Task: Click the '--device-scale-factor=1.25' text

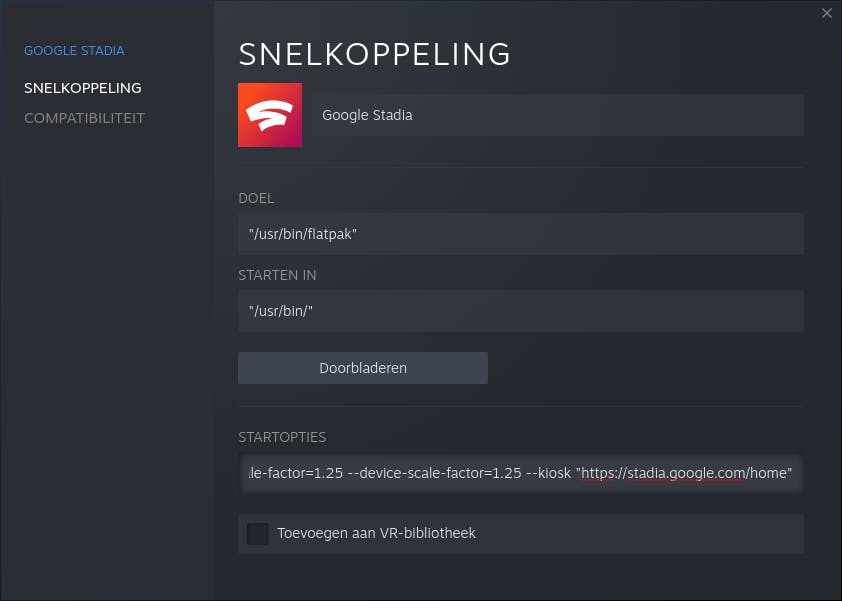Action: (434, 473)
